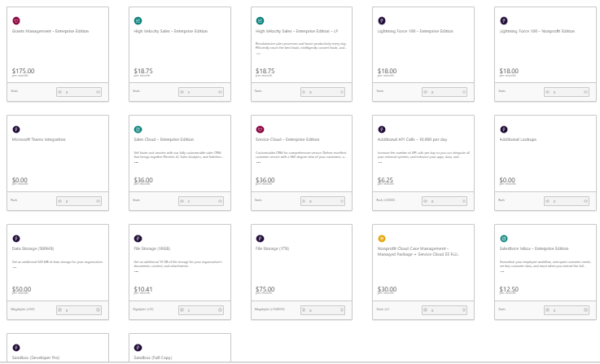The width and height of the screenshot is (600, 364).
Task: Click the Nonprofit Cloud Case Management icon
Action: click(382, 238)
